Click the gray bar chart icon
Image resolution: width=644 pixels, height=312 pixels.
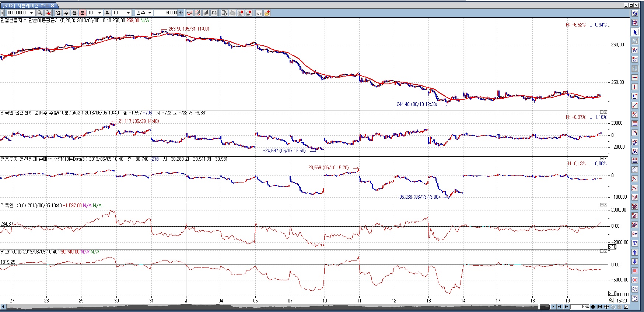click(206, 13)
